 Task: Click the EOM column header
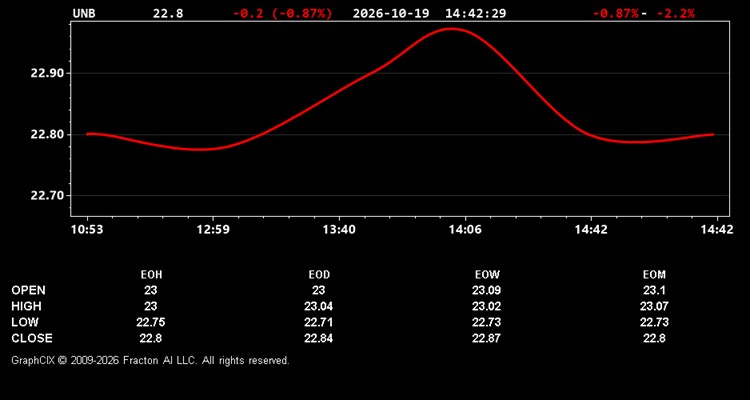(x=654, y=275)
